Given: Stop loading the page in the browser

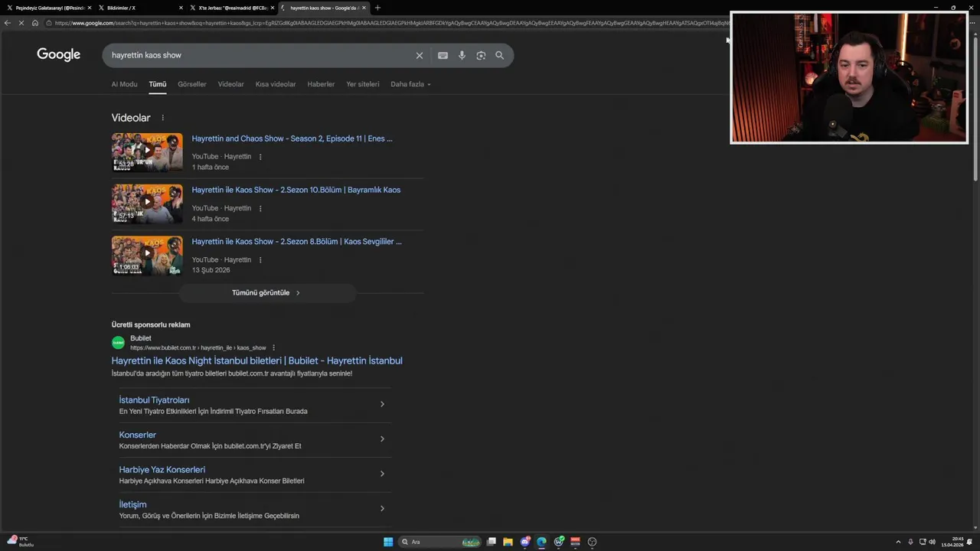Looking at the screenshot, I should point(21,23).
